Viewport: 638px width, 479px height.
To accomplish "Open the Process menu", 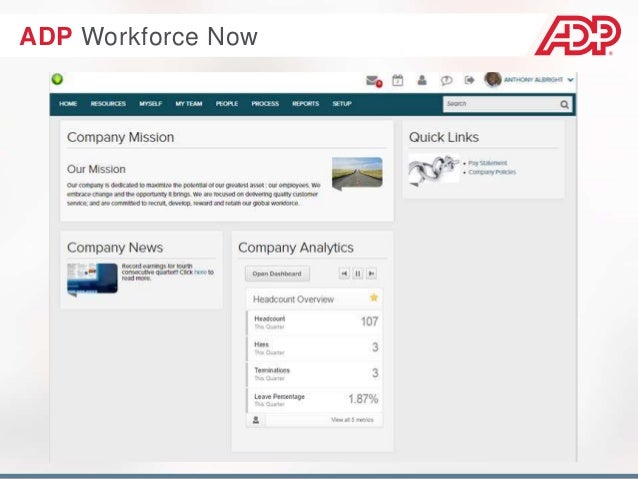I will [265, 104].
